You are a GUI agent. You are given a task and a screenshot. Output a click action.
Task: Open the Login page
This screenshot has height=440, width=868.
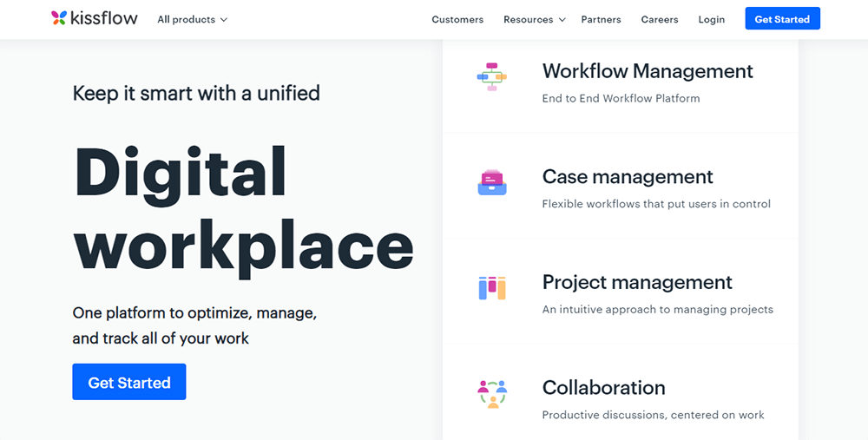(x=712, y=19)
